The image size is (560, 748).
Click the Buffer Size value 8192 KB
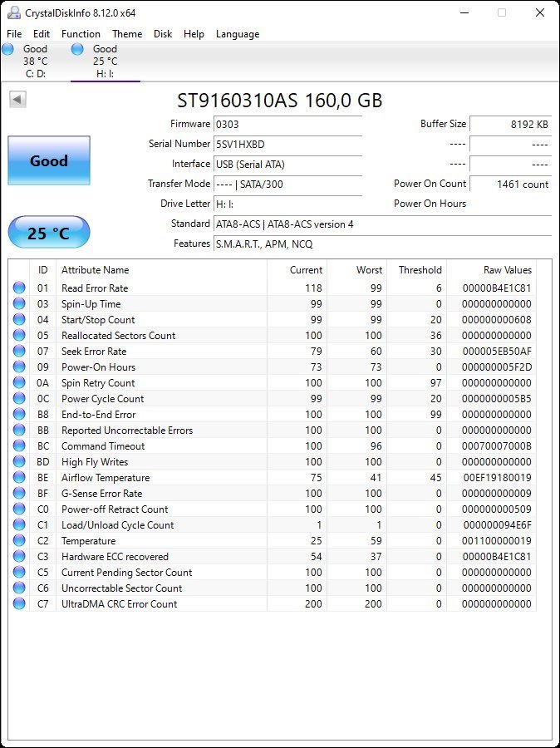pyautogui.click(x=511, y=124)
